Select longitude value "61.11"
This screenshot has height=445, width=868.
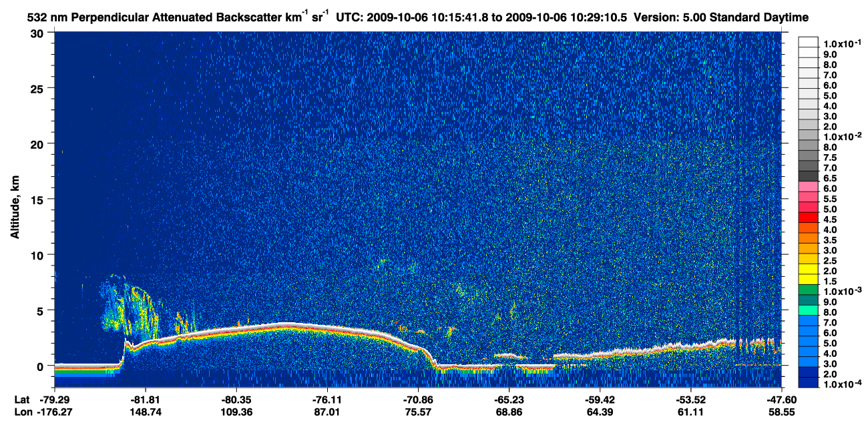pyautogui.click(x=690, y=412)
